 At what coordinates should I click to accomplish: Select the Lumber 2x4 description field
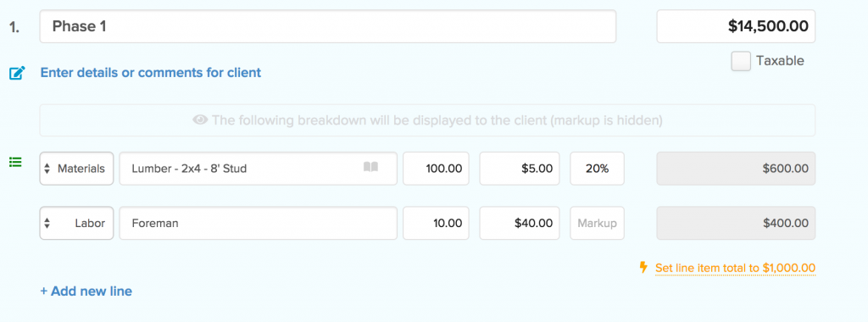point(258,168)
